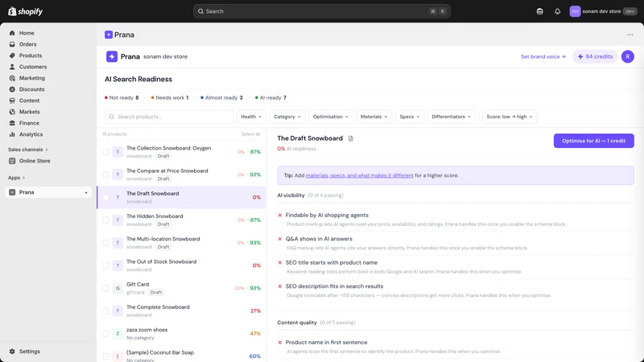This screenshot has width=644, height=362.
Task: Filter by Needs work status
Action: coord(170,97)
